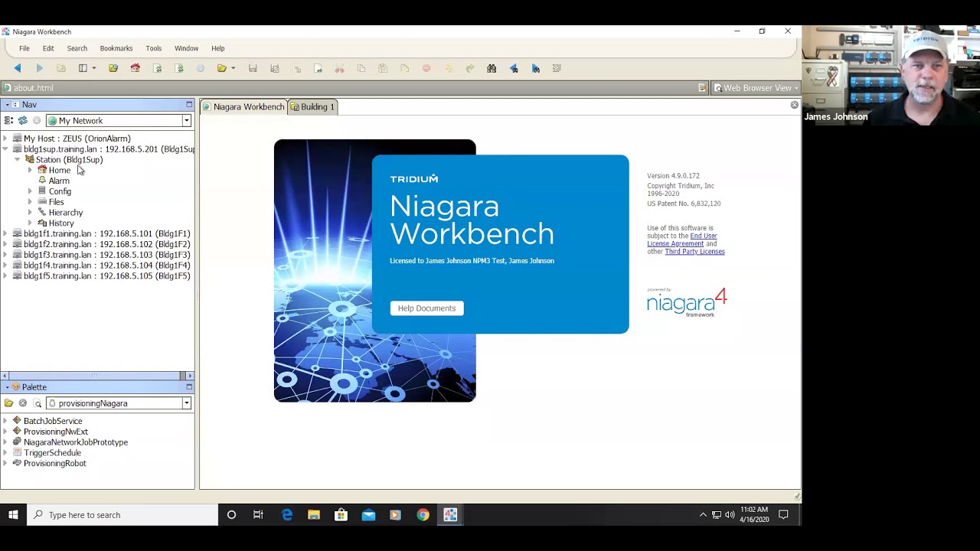Click the Redo green arrow in the toolbar
Image resolution: width=980 pixels, height=551 pixels.
470,68
